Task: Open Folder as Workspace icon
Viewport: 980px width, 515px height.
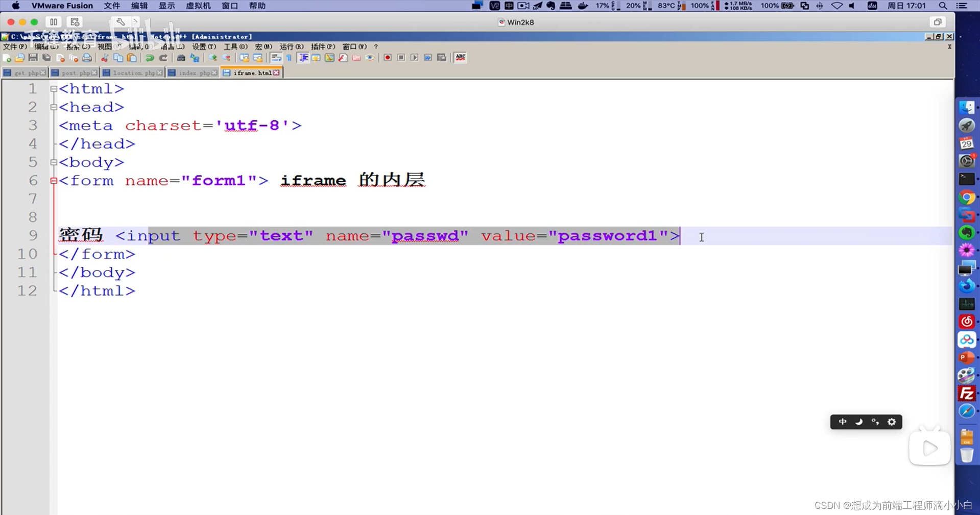Action: pyautogui.click(x=356, y=58)
